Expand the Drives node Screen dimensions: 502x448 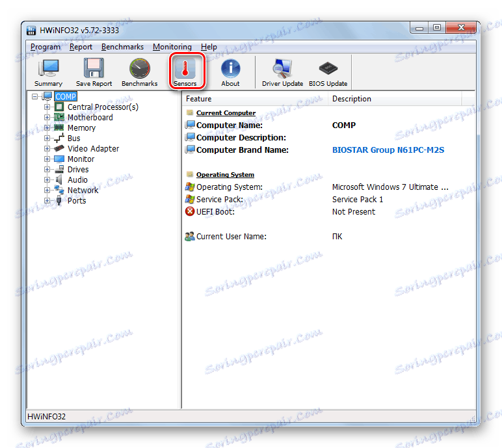pos(47,169)
